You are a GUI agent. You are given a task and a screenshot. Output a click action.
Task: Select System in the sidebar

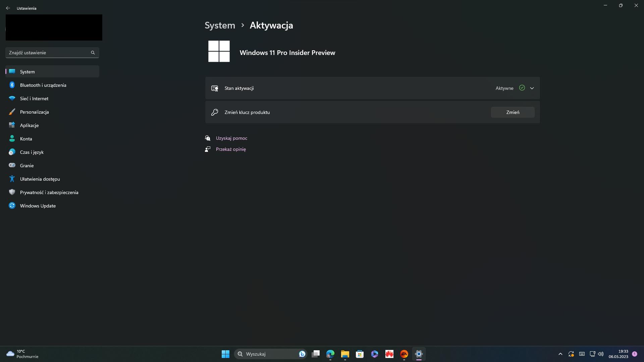(x=52, y=72)
